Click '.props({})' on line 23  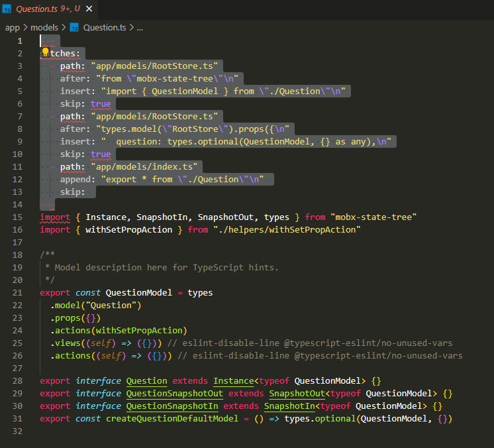pyautogui.click(x=75, y=318)
